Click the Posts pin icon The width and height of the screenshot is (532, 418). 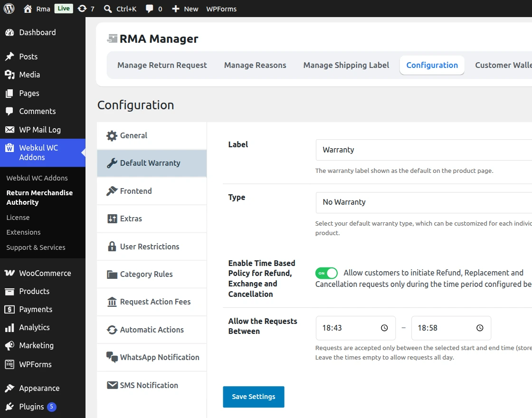tap(9, 57)
